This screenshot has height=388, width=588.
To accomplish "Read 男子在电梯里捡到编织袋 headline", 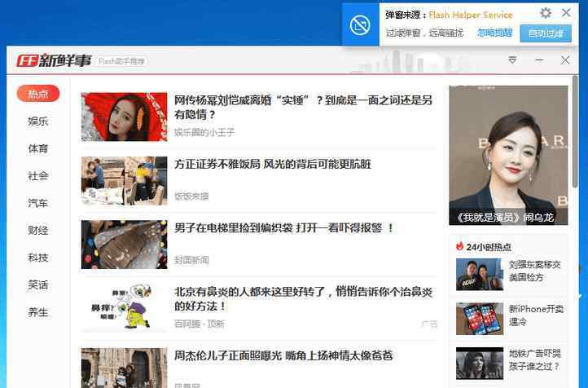I will pos(284,228).
